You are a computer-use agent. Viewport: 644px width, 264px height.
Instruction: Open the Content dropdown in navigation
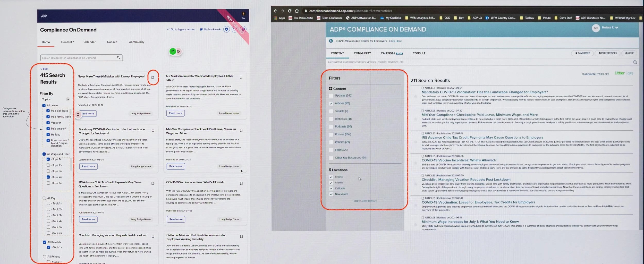coord(68,42)
